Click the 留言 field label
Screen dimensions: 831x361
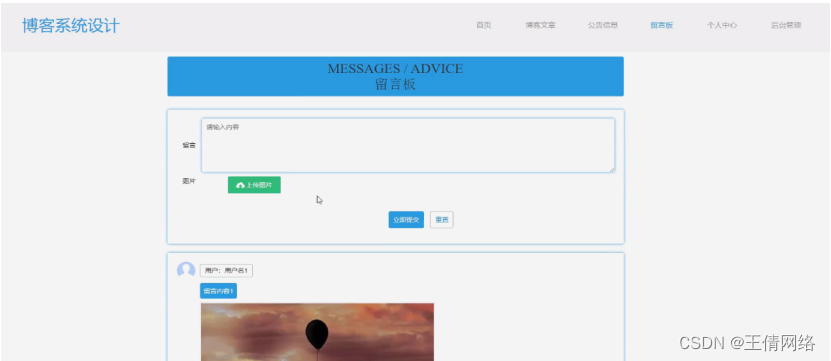click(x=189, y=145)
